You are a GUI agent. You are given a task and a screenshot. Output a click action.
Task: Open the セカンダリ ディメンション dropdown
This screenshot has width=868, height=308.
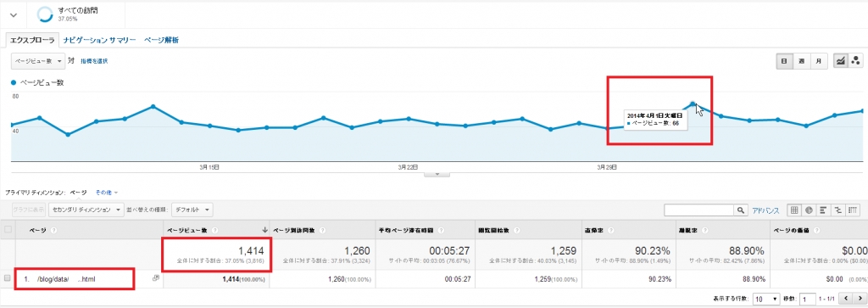click(86, 210)
